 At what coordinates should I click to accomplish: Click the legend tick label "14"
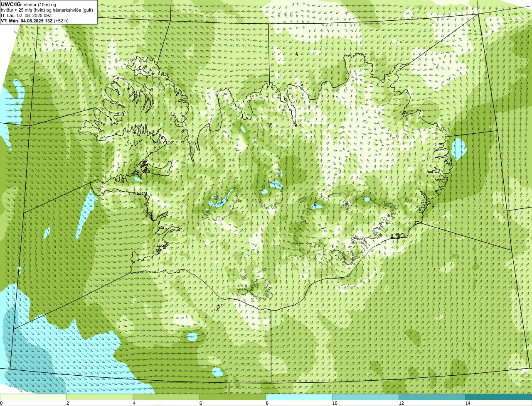point(468,403)
